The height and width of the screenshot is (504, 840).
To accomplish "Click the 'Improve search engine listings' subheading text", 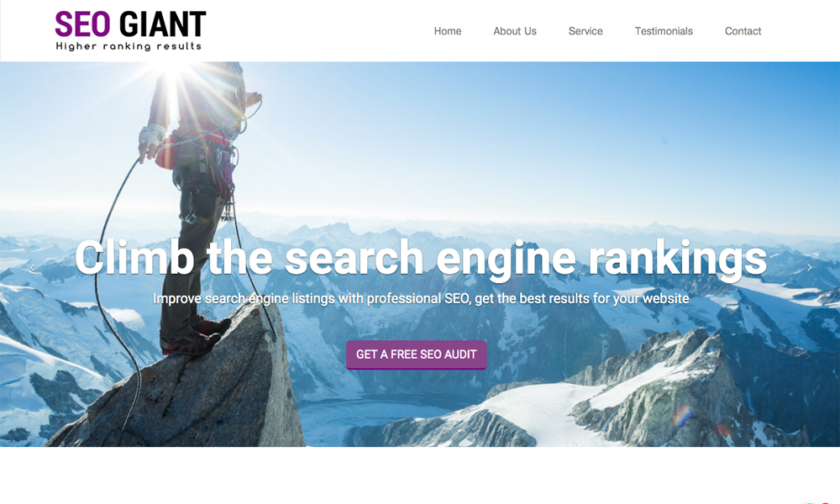I will pyautogui.click(x=421, y=298).
